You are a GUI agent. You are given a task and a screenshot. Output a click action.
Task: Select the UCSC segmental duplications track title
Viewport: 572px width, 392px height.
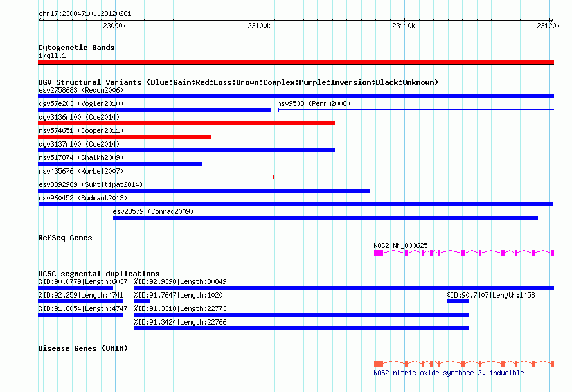[99, 274]
